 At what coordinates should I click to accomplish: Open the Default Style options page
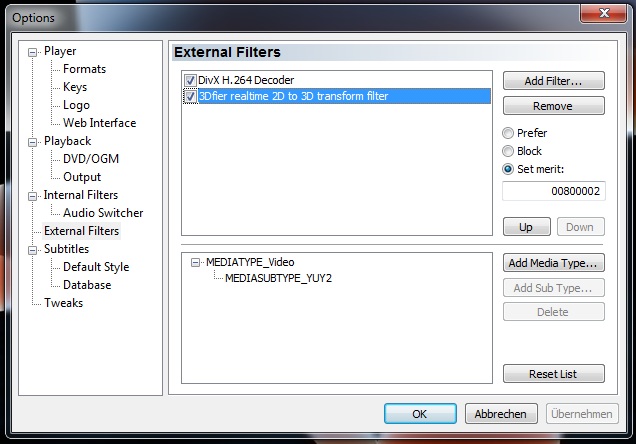(x=96, y=267)
